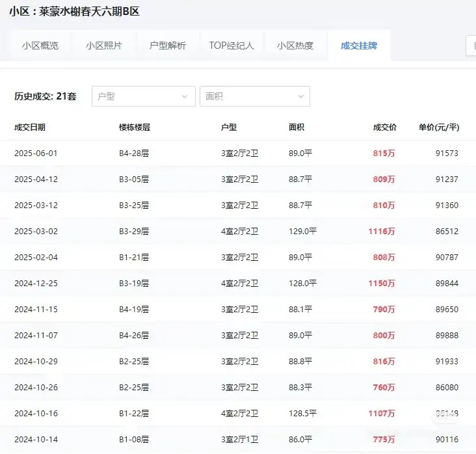Click the 1150万 transaction price

pyautogui.click(x=382, y=284)
